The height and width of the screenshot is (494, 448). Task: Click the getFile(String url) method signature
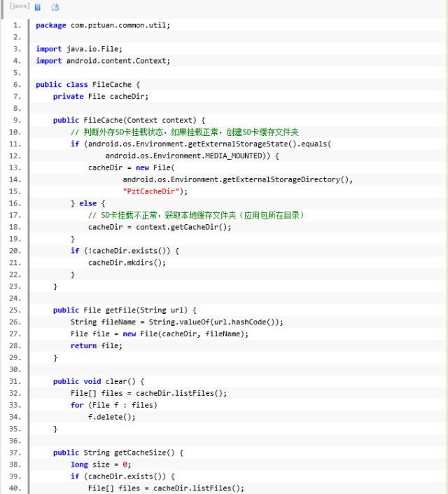(x=125, y=310)
